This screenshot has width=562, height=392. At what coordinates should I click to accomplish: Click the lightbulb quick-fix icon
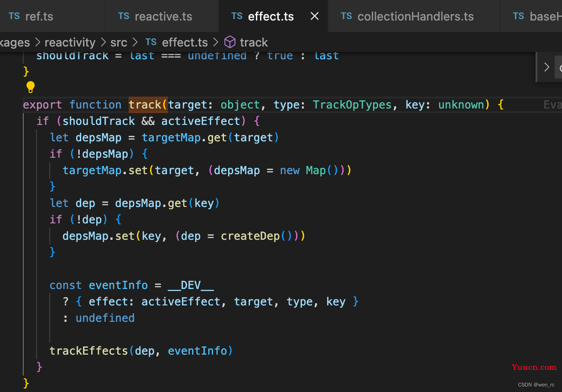(30, 87)
